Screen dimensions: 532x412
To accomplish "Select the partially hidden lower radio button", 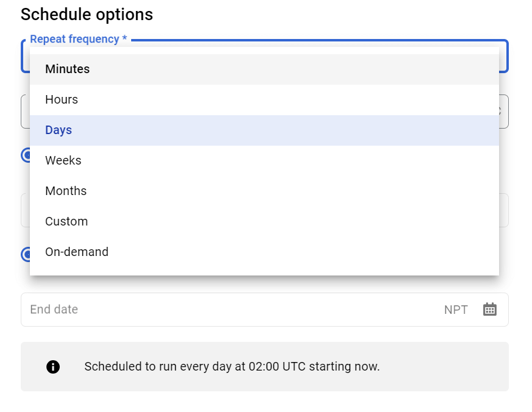I will click(x=26, y=254).
